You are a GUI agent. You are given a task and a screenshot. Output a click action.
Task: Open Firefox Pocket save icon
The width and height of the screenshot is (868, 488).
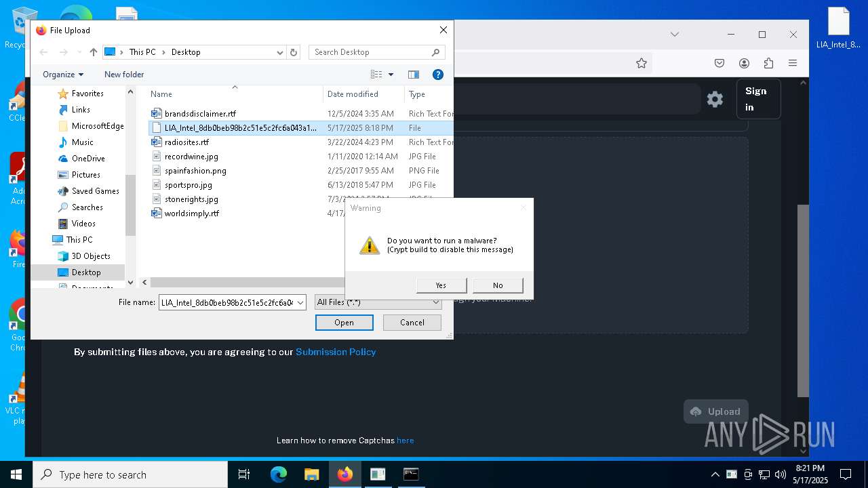click(719, 63)
